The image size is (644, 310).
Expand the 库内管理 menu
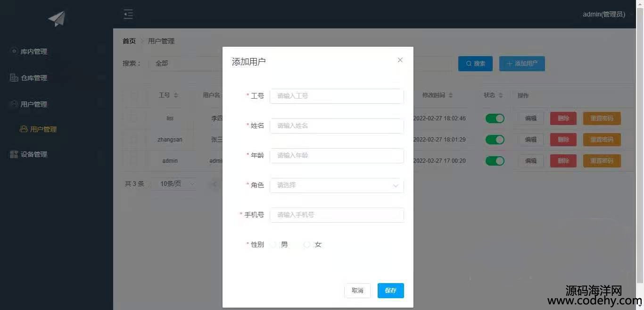point(57,51)
